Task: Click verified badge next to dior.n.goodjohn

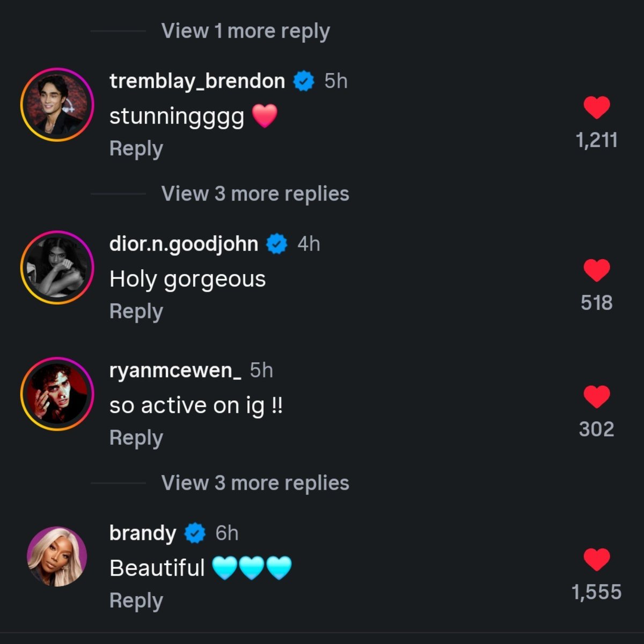Action: [277, 244]
